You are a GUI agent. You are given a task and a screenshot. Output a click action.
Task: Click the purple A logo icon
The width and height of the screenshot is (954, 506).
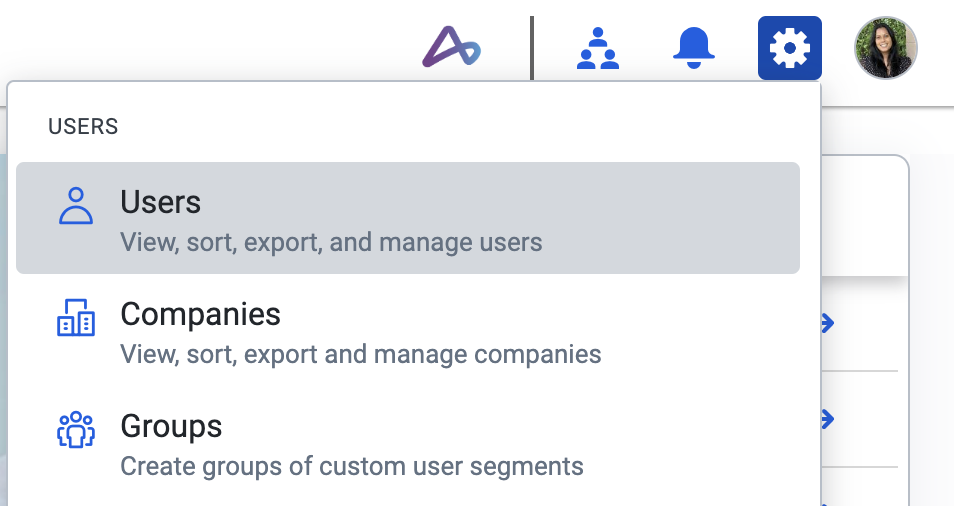pos(451,47)
